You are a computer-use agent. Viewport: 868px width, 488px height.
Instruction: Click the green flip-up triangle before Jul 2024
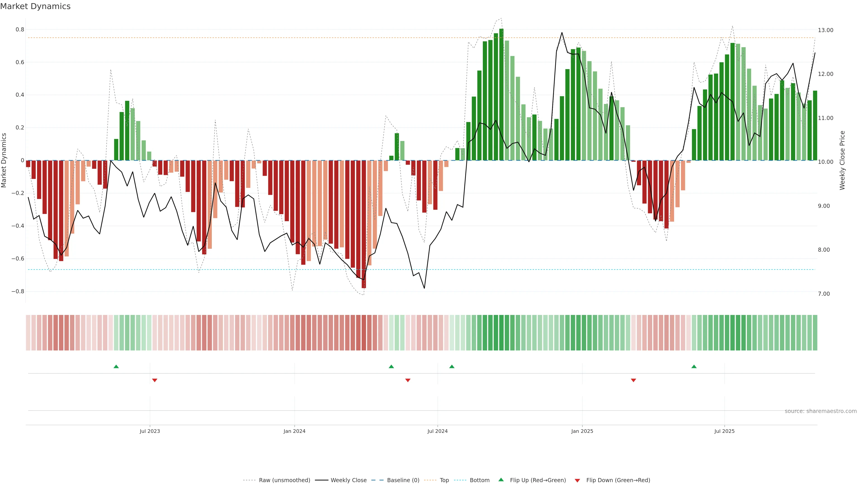[391, 366]
